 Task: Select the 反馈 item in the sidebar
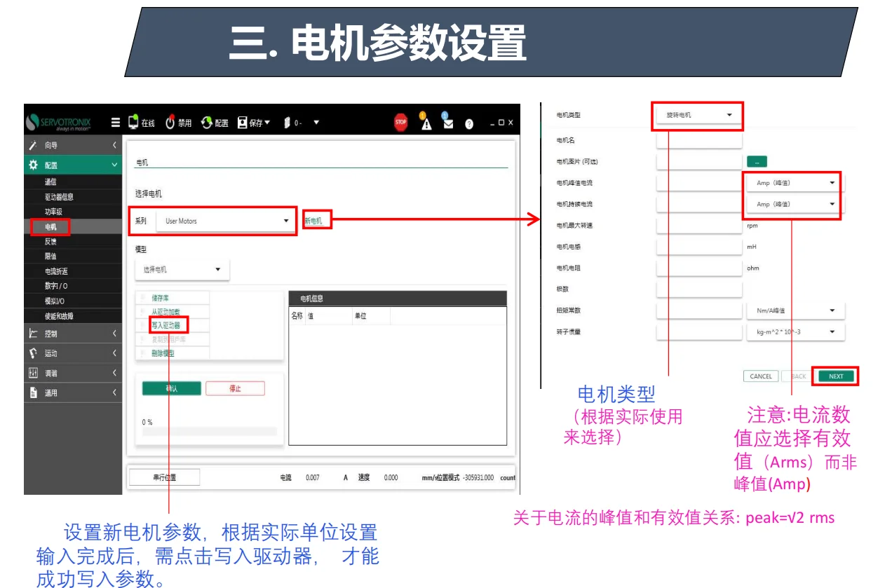pyautogui.click(x=53, y=242)
